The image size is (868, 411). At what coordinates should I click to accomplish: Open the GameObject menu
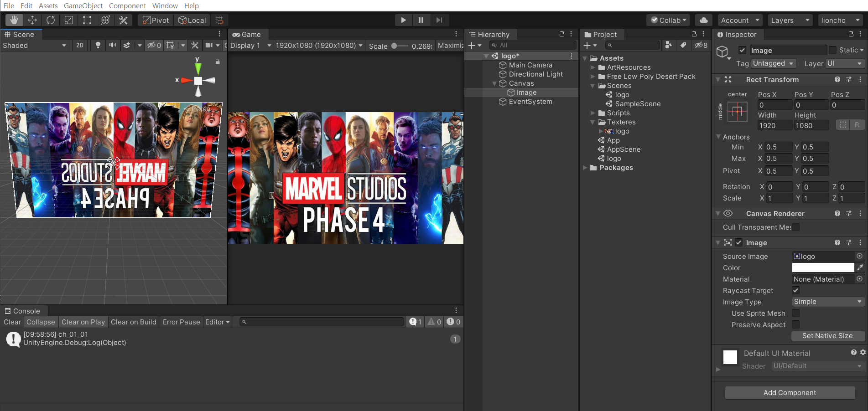[x=83, y=5]
